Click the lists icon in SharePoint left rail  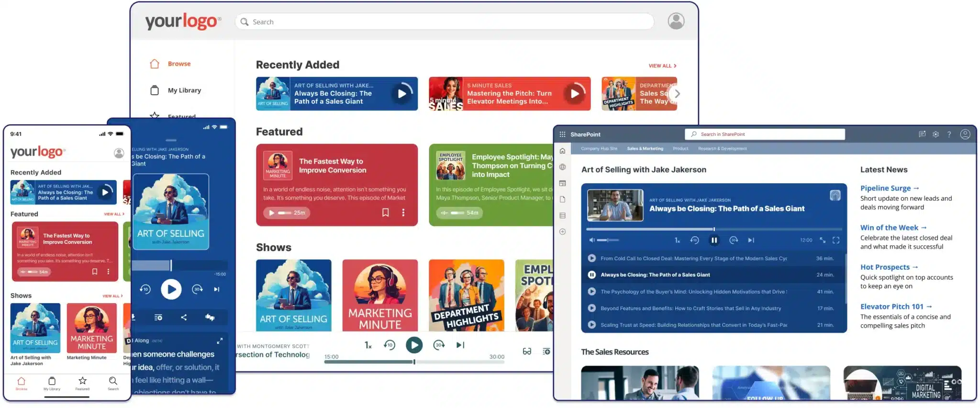(x=563, y=216)
